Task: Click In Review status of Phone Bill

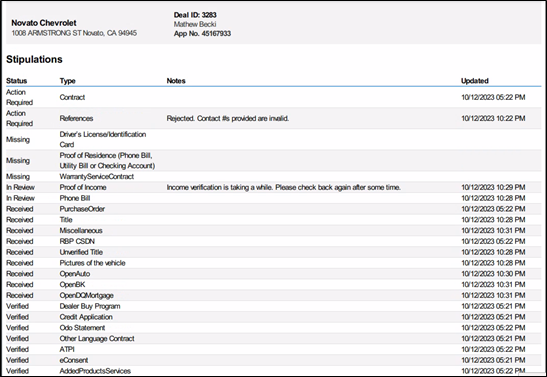Action: click(20, 198)
